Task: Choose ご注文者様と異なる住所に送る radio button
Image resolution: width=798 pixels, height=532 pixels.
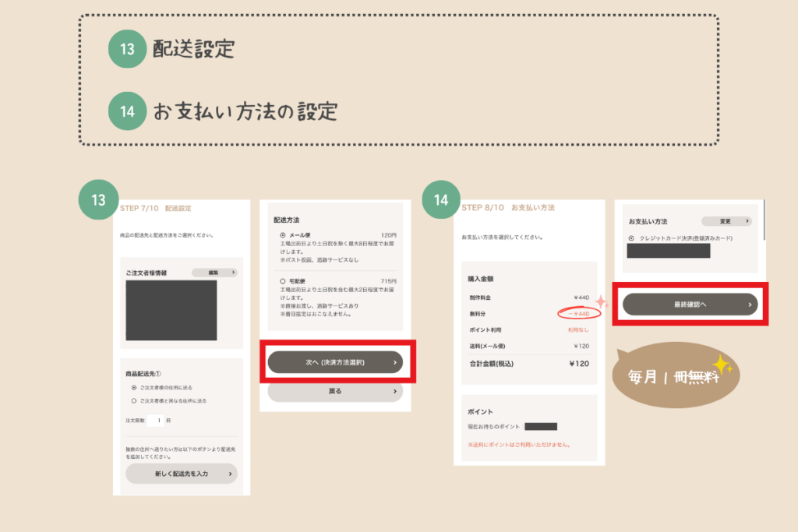Action: tap(134, 400)
